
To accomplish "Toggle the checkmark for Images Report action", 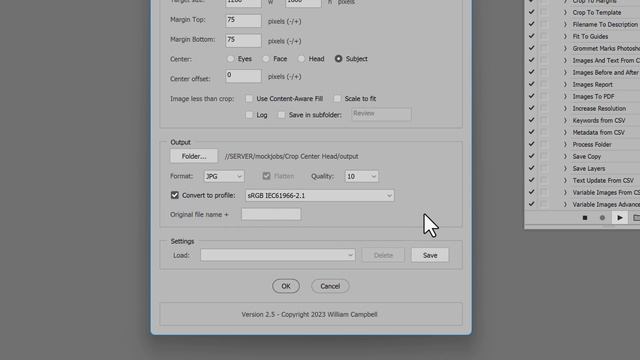I will 531,84.
